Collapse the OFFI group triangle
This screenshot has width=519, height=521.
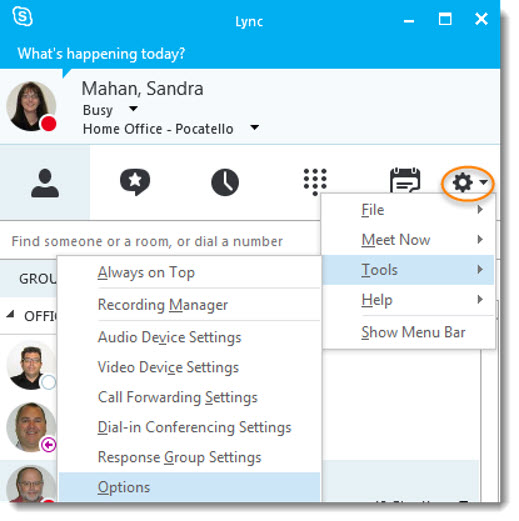11,314
